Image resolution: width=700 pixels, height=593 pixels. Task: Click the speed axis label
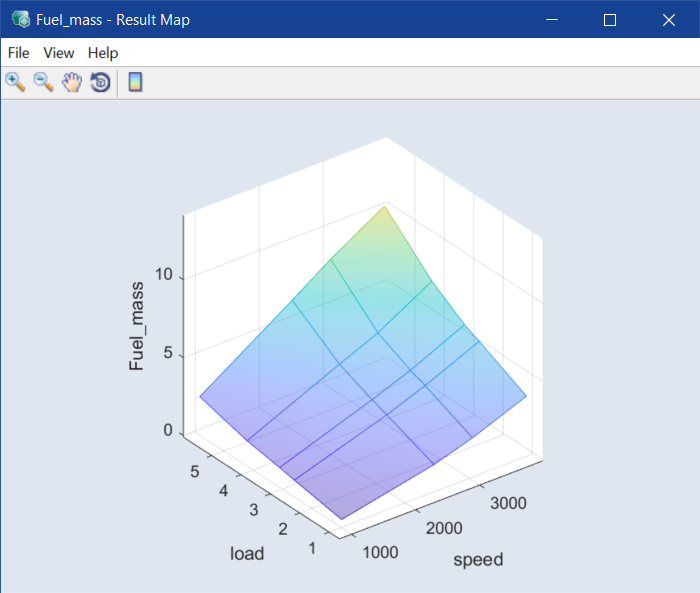coord(478,559)
